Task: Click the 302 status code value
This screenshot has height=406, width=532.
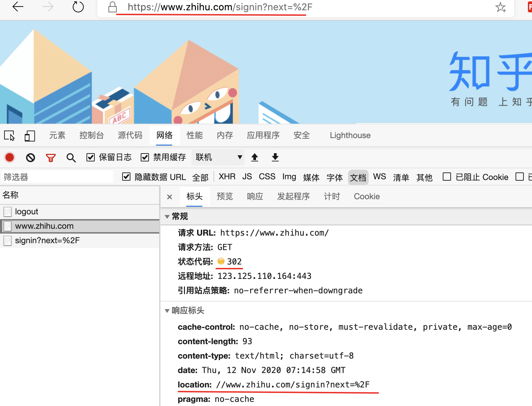Action: click(234, 262)
